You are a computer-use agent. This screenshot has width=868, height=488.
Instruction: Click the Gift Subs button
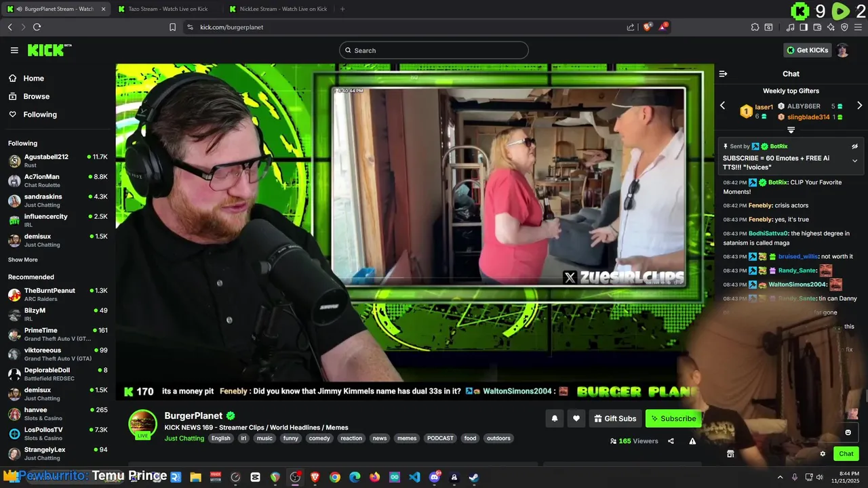tap(615, 418)
